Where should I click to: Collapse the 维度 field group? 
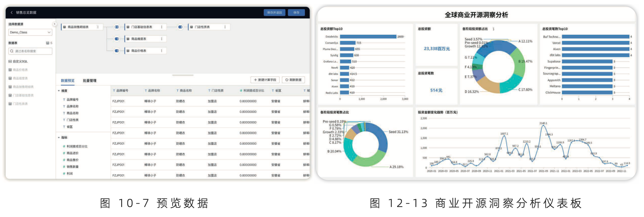pyautogui.click(x=59, y=91)
